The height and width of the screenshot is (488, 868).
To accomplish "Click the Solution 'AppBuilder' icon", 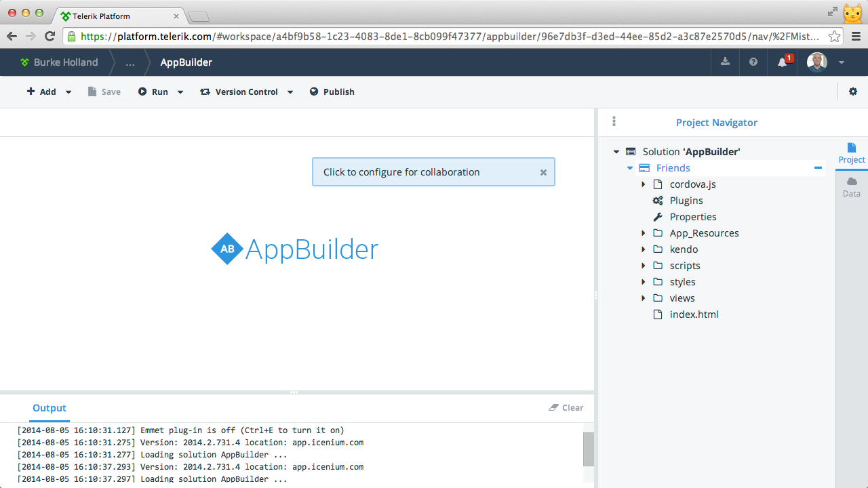I will (631, 152).
